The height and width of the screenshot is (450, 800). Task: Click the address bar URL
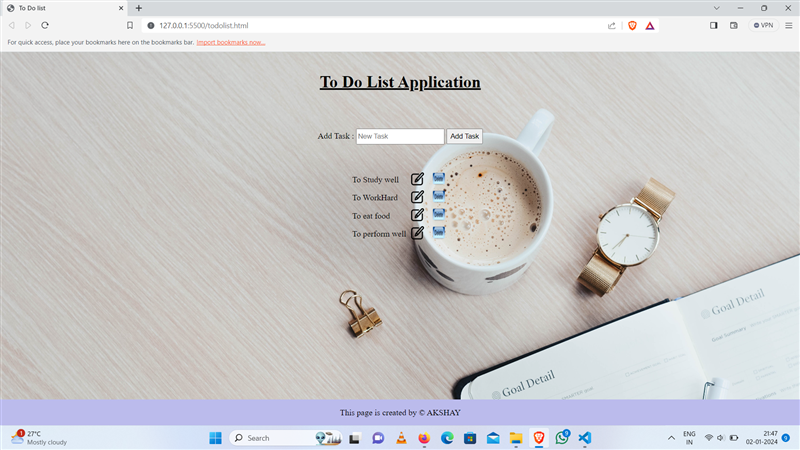[204, 25]
